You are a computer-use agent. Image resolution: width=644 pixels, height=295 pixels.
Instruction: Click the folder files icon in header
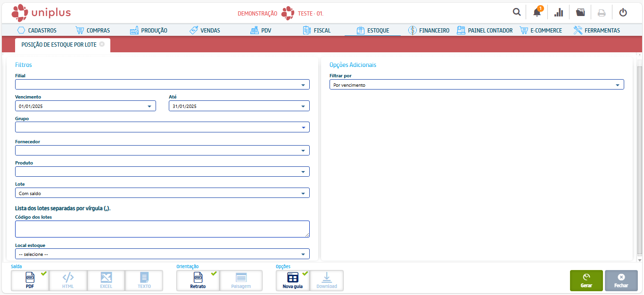click(580, 12)
